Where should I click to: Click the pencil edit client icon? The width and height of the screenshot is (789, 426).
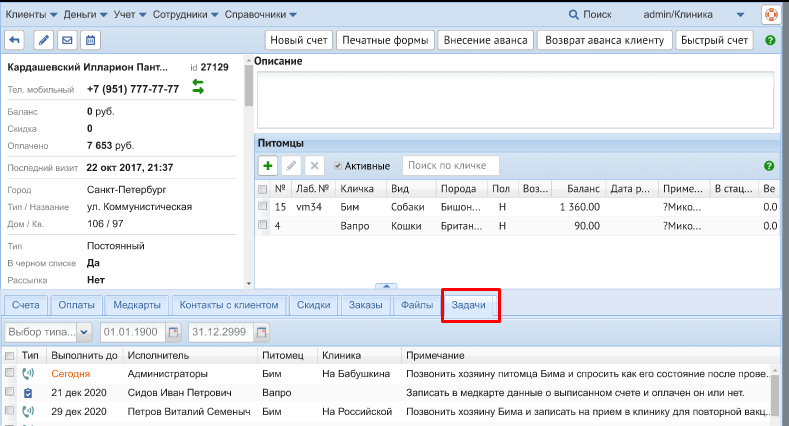[x=43, y=41]
